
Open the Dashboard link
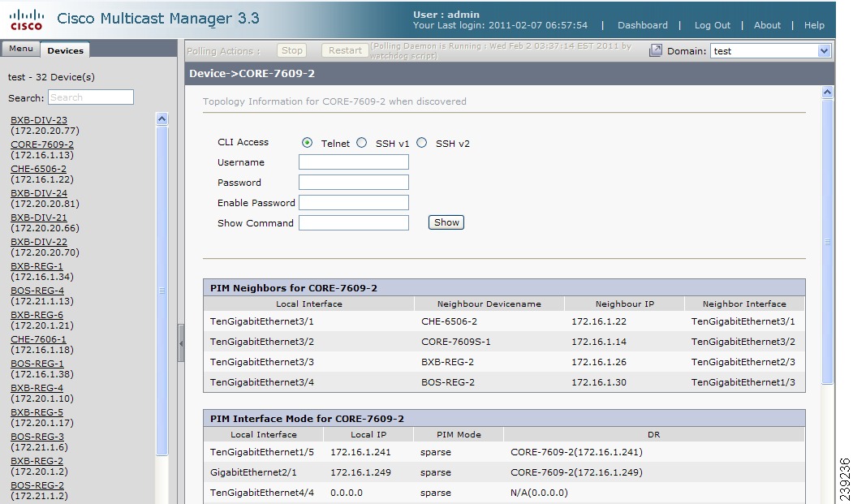point(642,25)
